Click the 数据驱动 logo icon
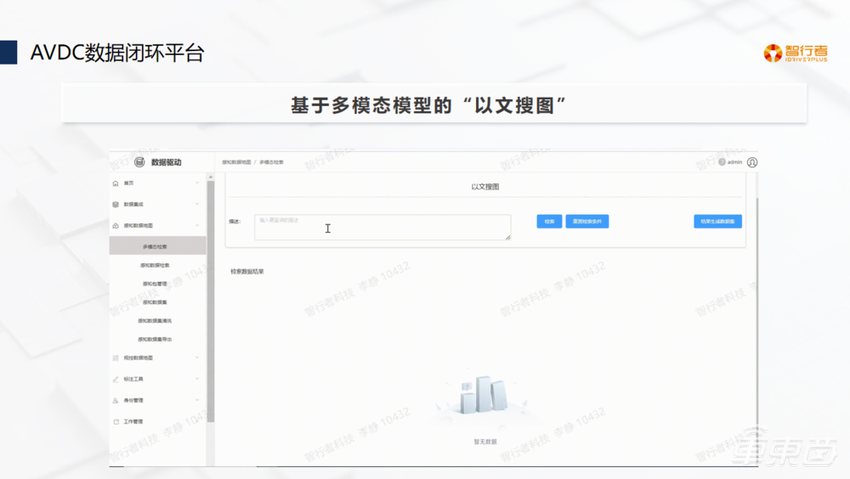The width and height of the screenshot is (850, 479). pyautogui.click(x=140, y=162)
